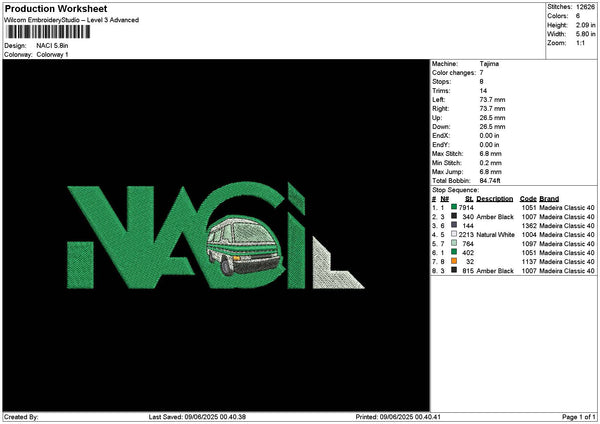Click the van graphic inside the logo
This screenshot has width=600, height=424.
[x=245, y=245]
